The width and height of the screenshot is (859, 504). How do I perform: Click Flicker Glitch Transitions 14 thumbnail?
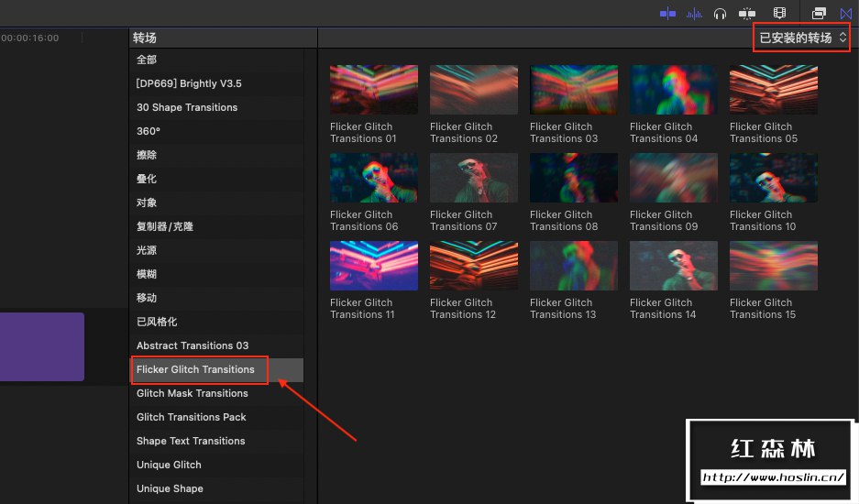click(x=674, y=266)
